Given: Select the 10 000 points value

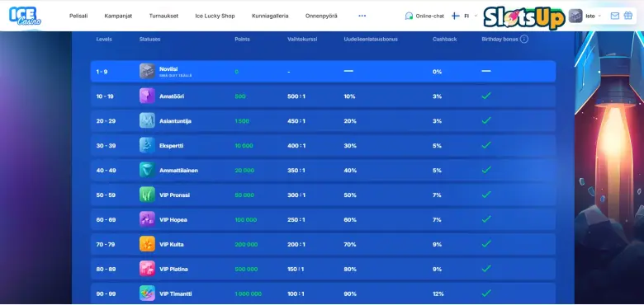Looking at the screenshot, I should [x=244, y=146].
